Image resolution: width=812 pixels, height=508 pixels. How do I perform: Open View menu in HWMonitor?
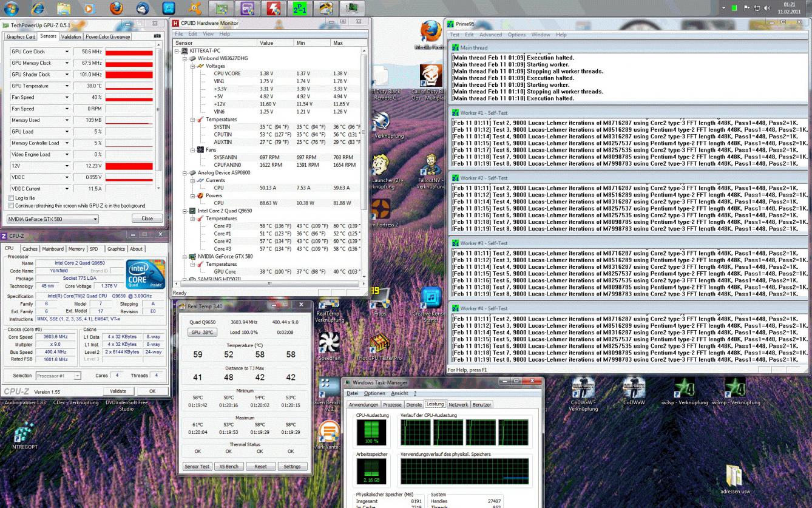(208, 34)
